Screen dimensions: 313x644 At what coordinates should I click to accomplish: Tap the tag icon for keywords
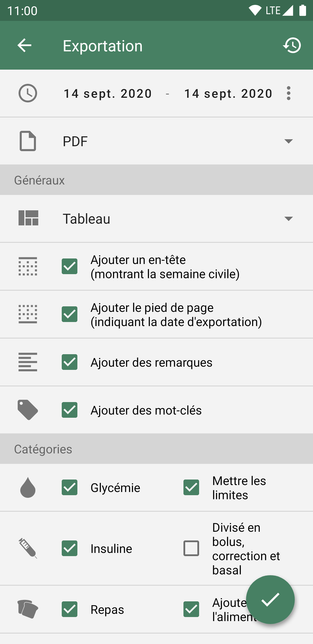click(28, 410)
